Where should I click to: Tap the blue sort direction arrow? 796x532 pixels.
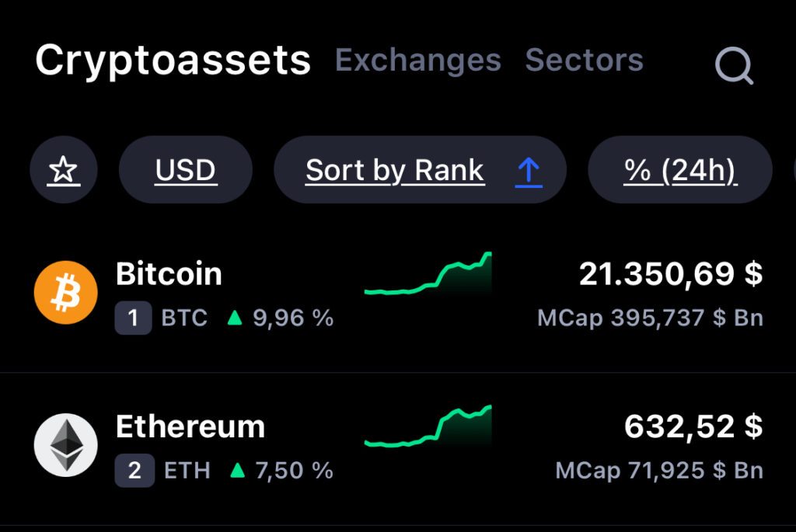click(529, 171)
